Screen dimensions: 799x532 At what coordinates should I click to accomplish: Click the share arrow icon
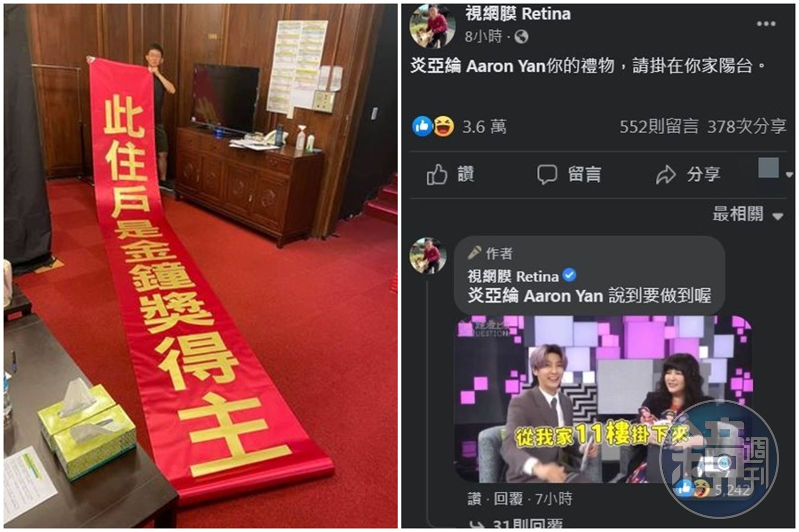click(666, 175)
